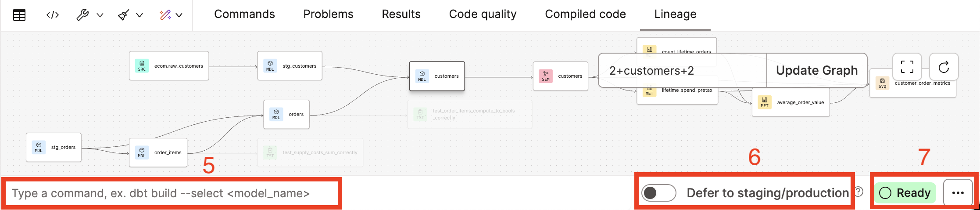Click the table grid view icon
The image size is (980, 210).
(19, 15)
